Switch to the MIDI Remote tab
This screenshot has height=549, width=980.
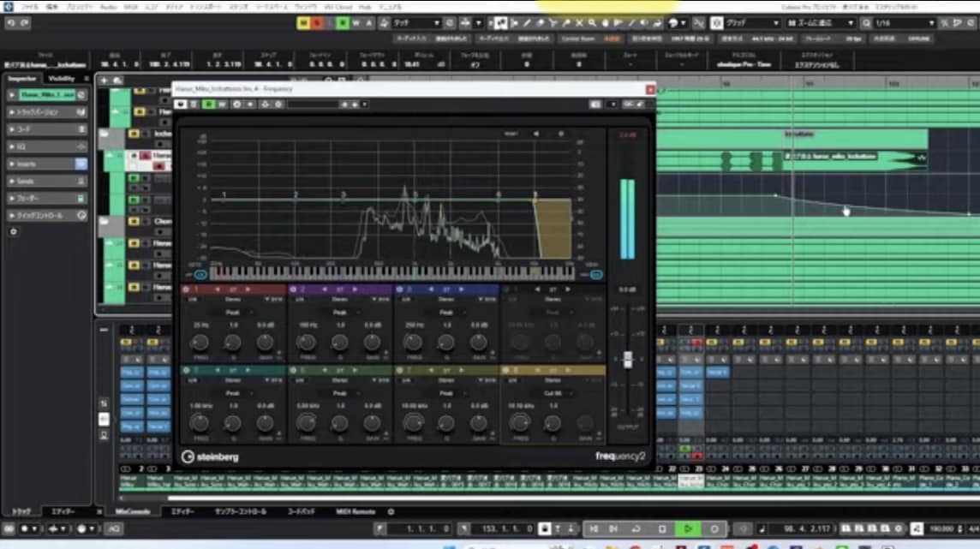(x=356, y=511)
